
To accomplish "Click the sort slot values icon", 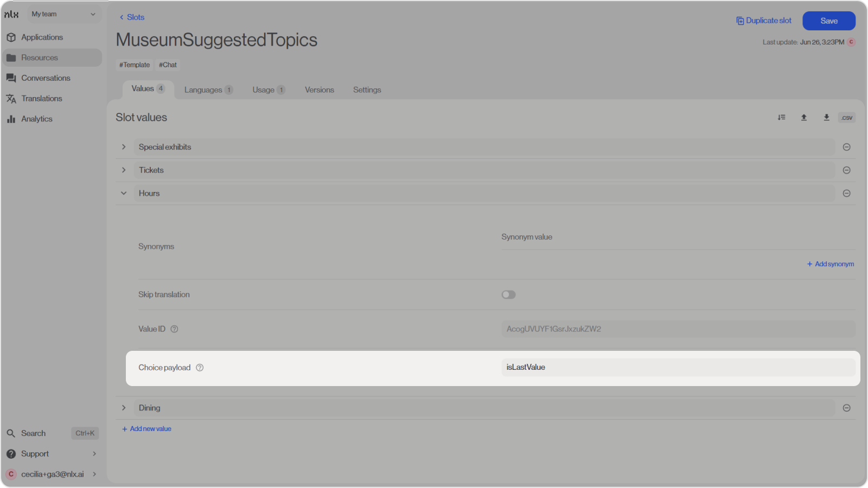I will [x=781, y=117].
